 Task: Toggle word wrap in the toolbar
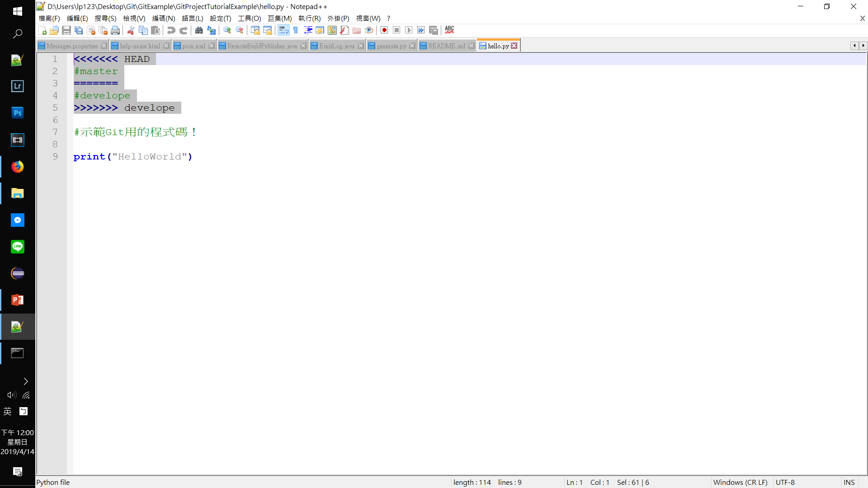coord(283,30)
